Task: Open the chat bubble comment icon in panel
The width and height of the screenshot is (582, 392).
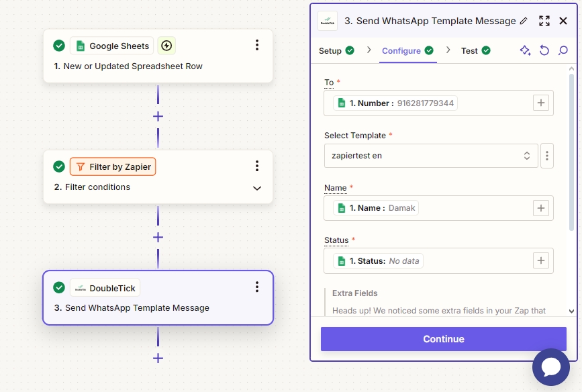Action: [x=563, y=50]
